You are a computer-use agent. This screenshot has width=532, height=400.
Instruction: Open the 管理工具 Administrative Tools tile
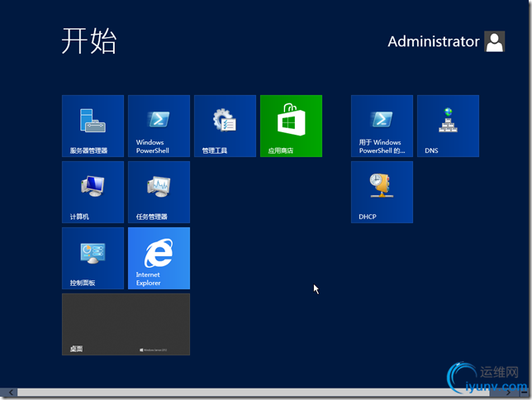(x=225, y=126)
